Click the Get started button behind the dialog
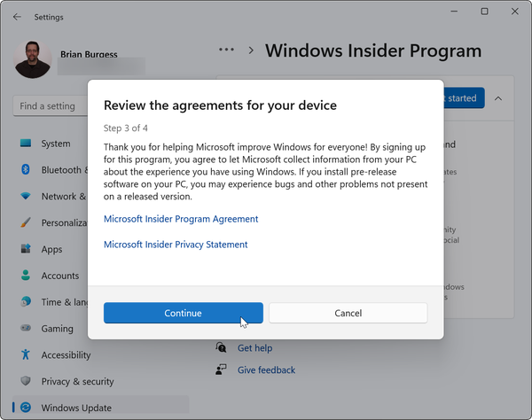This screenshot has height=420, width=532. [464, 98]
